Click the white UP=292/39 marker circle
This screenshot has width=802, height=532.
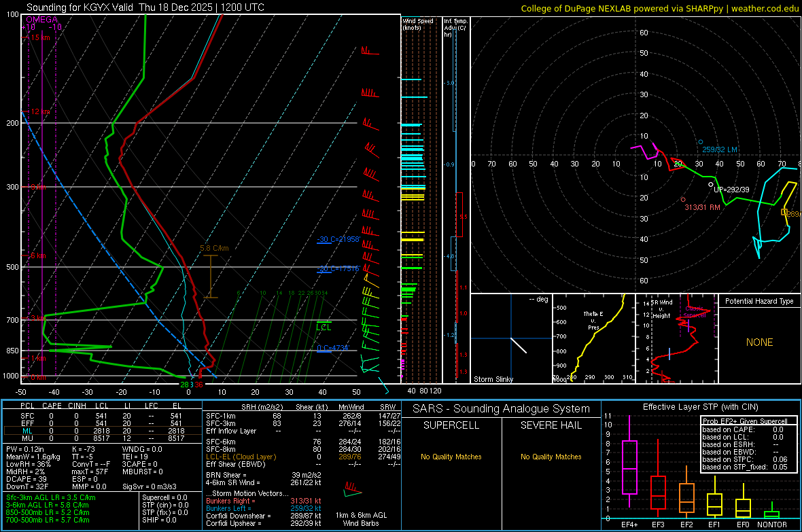point(710,185)
